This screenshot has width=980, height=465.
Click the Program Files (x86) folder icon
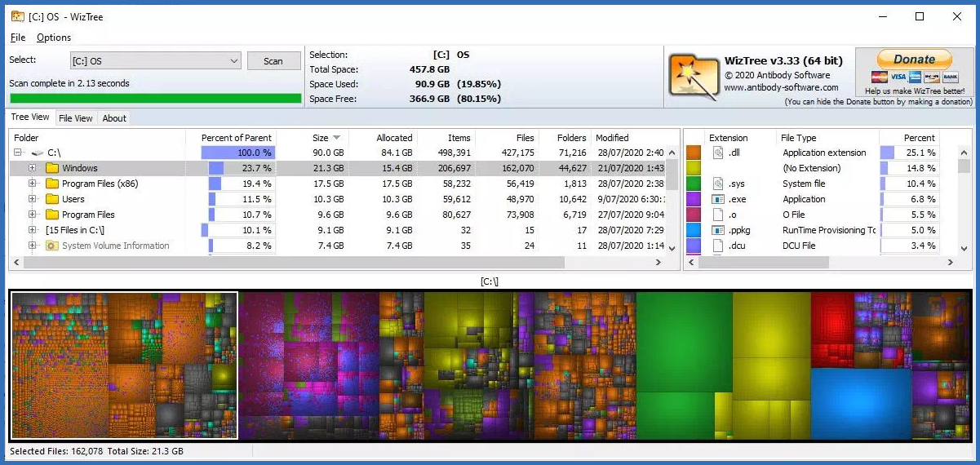pyautogui.click(x=52, y=184)
